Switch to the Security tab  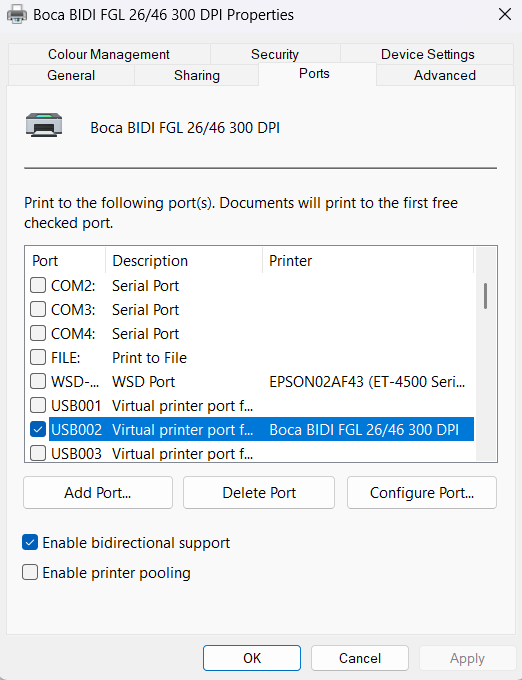(275, 54)
